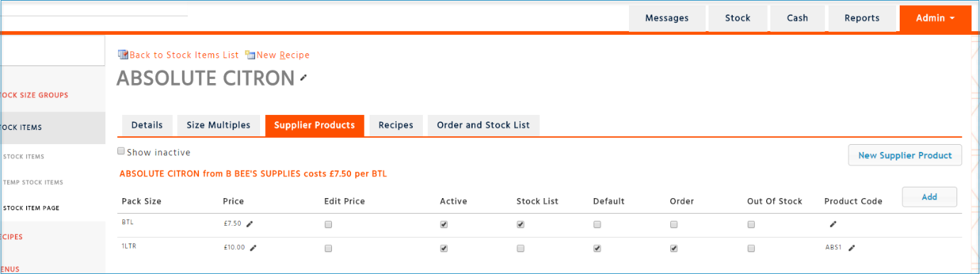
Task: Click the New Recipe icon
Action: [x=250, y=55]
